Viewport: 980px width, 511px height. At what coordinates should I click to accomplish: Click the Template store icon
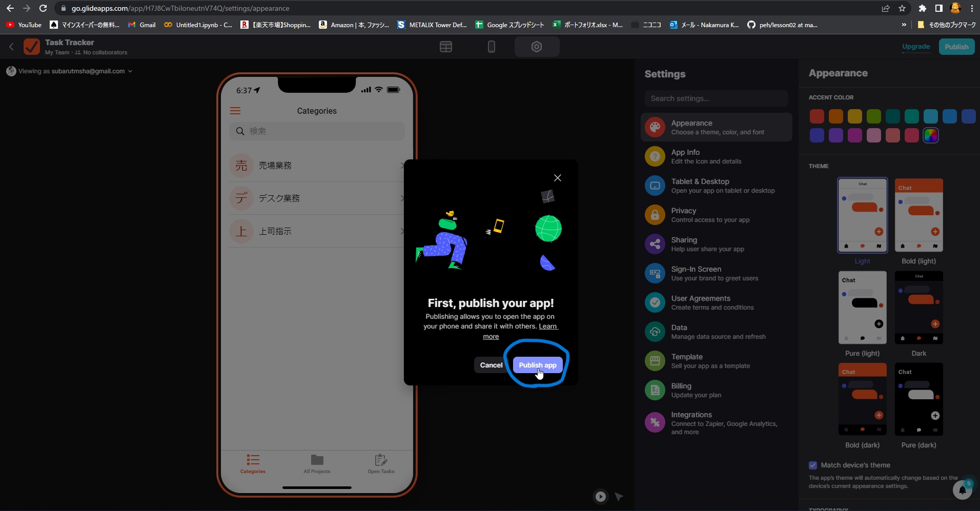655,361
